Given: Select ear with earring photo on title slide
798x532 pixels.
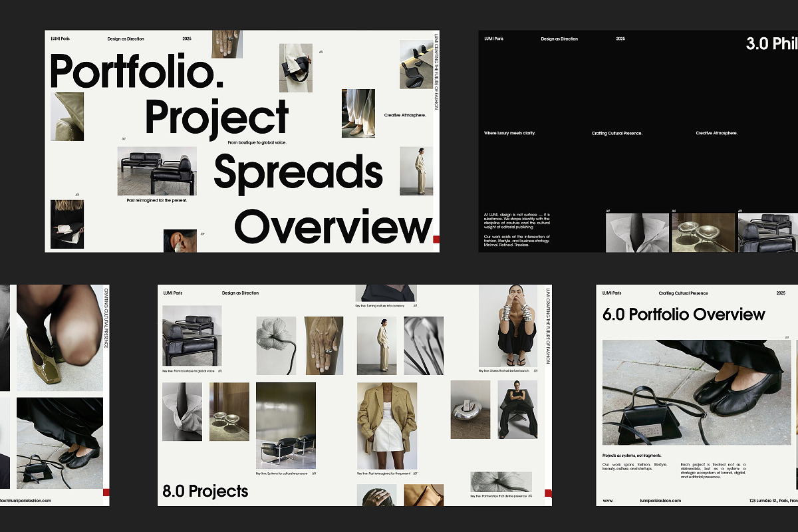Looking at the screenshot, I should 180,241.
